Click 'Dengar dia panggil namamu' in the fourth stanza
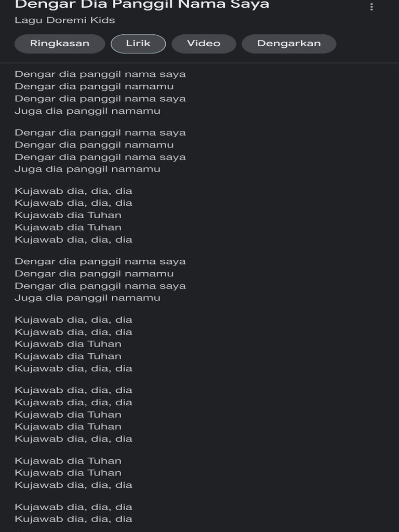Viewport: 399px width, 532px height. (x=94, y=274)
